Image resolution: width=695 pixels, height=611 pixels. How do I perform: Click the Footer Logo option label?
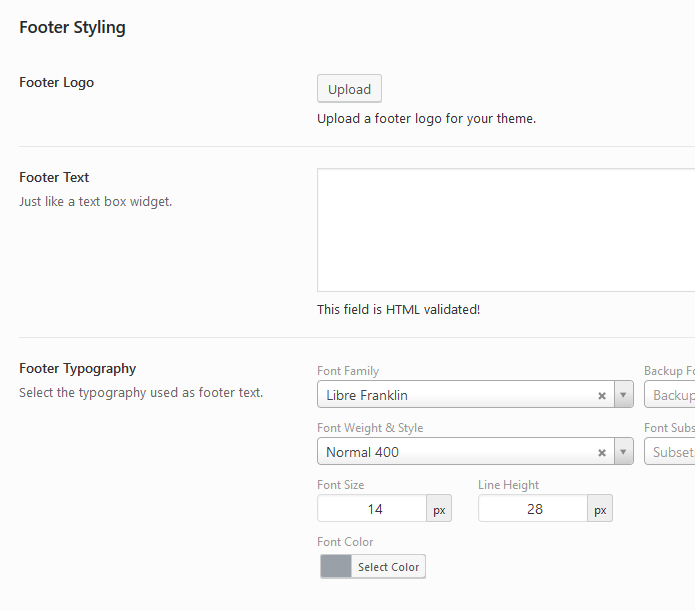click(57, 82)
